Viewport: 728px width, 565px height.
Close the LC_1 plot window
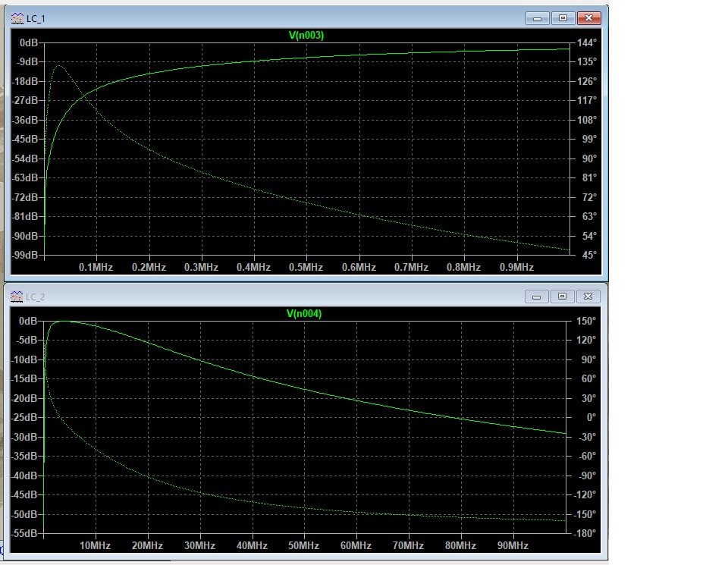click(x=588, y=18)
